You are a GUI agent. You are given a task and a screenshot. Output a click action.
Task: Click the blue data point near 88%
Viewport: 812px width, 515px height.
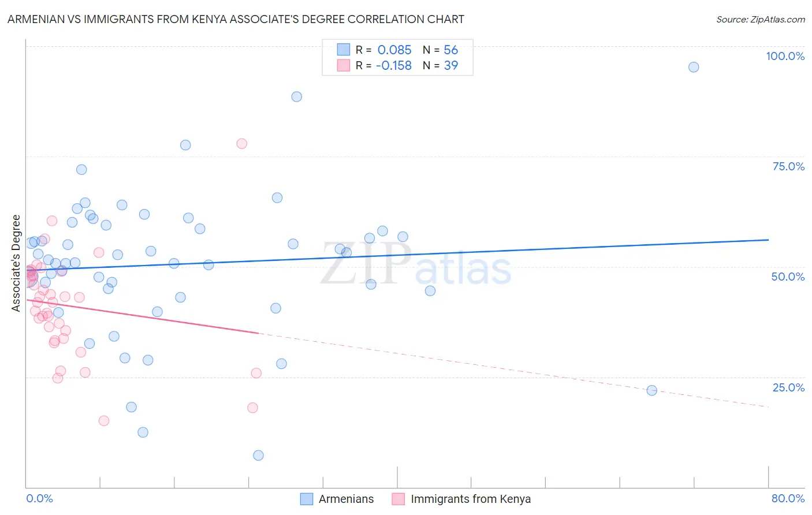(296, 96)
